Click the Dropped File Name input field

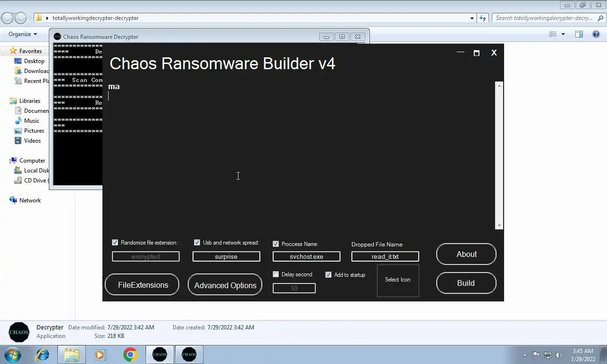[385, 256]
